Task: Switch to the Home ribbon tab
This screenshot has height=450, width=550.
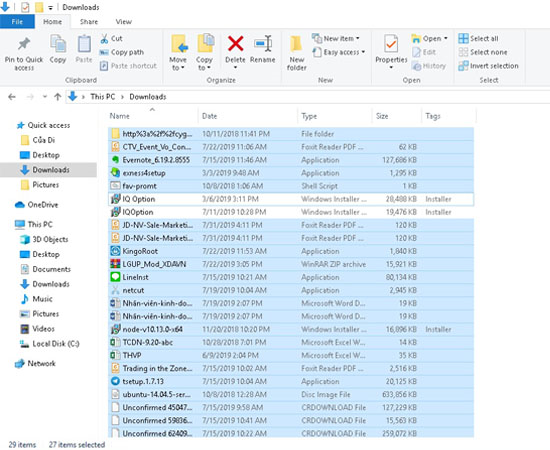Action: click(x=53, y=21)
